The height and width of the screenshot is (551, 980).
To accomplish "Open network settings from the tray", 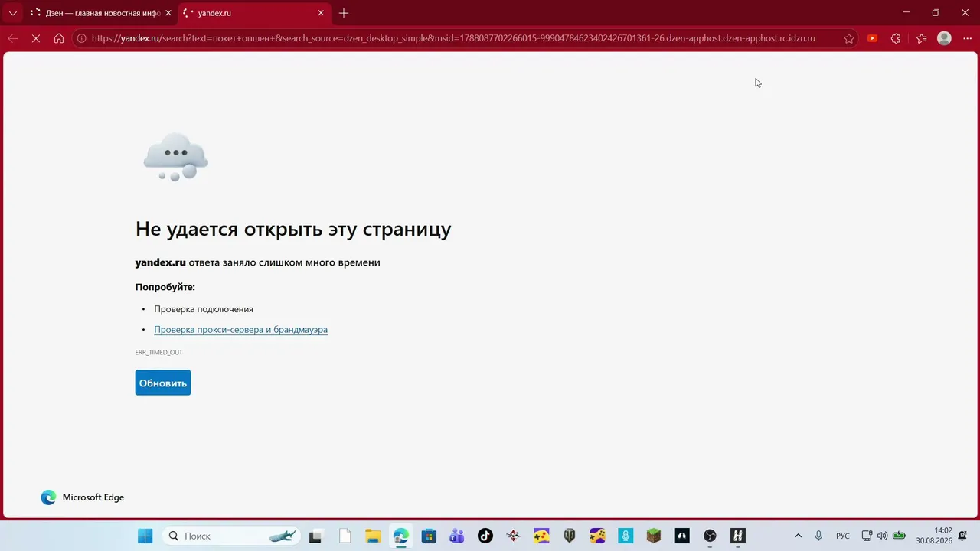I will click(x=867, y=536).
